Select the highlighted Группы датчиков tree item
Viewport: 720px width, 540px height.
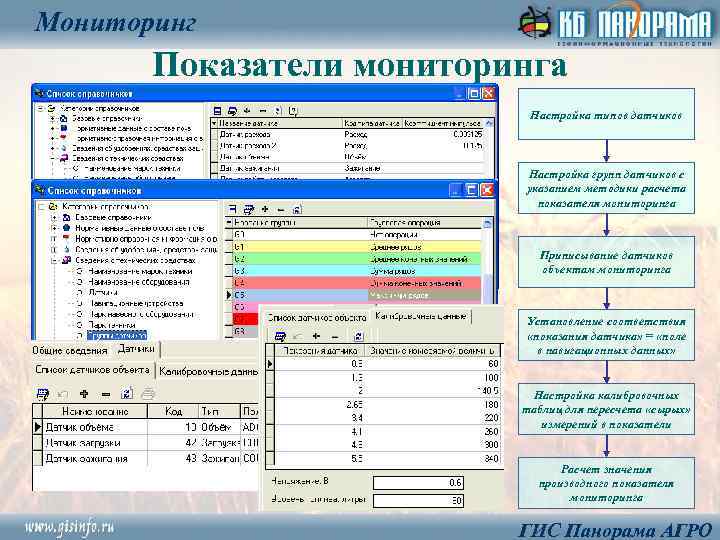pos(117,335)
